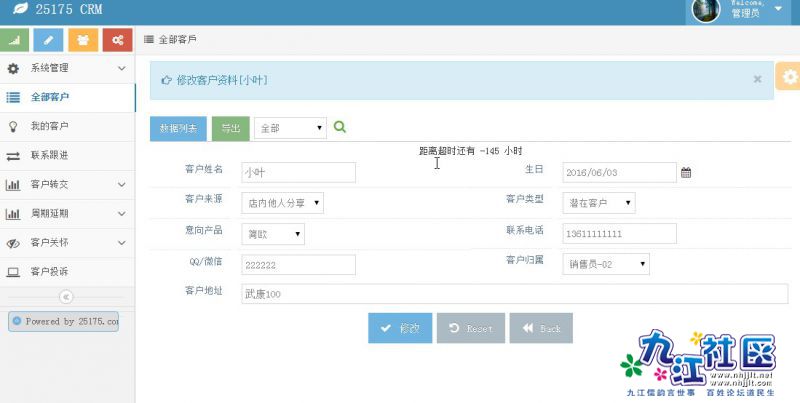Expand the 系统管理 sidebar menu
The height and width of the screenshot is (403, 800).
tap(67, 69)
